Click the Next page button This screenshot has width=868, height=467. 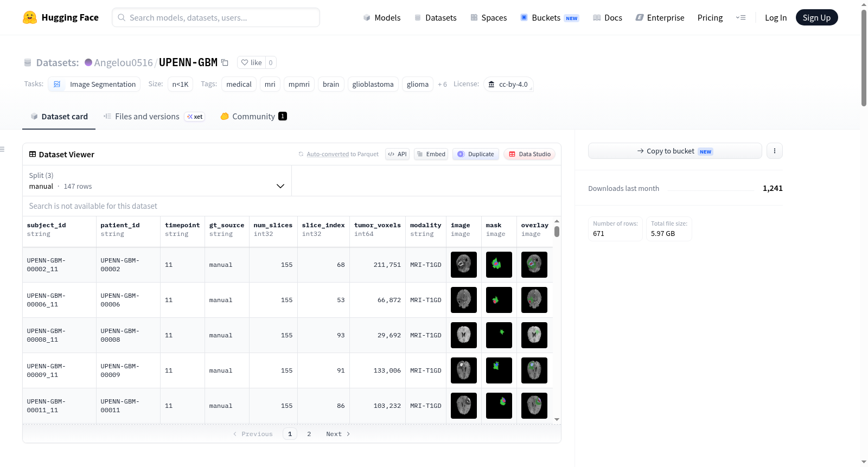coord(338,434)
